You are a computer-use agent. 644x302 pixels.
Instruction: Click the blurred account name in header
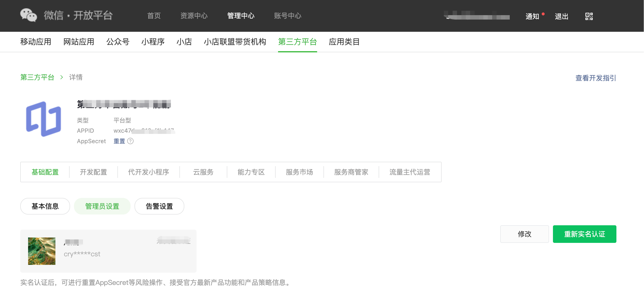(477, 15)
